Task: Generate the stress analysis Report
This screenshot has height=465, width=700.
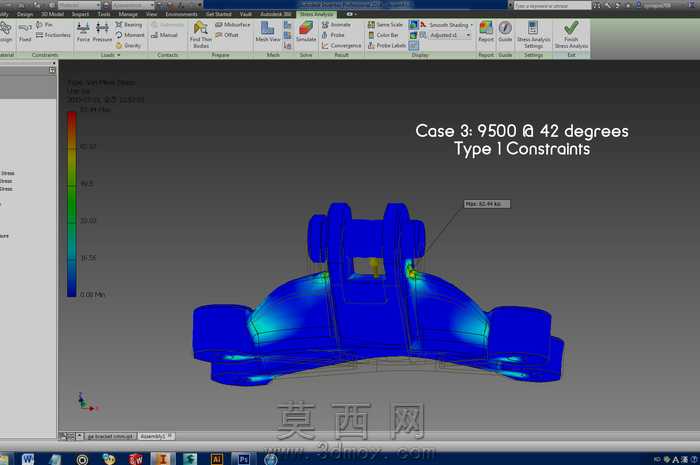Action: point(486,32)
